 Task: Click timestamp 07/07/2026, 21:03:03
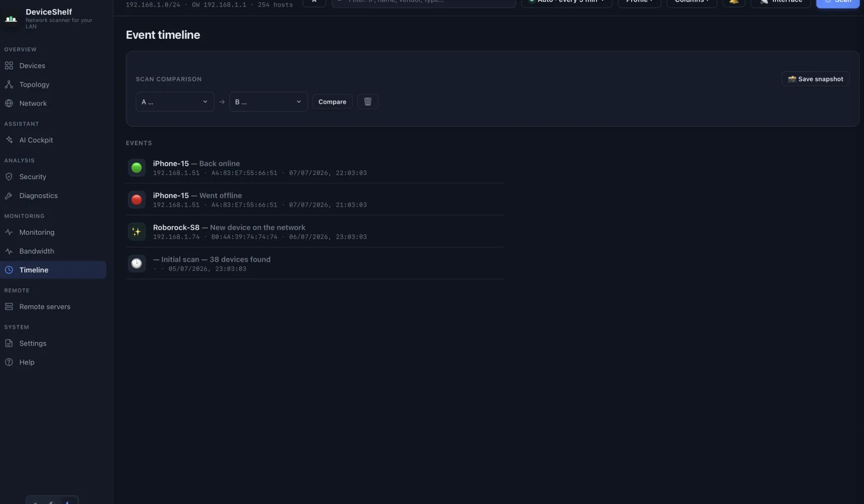tap(328, 205)
